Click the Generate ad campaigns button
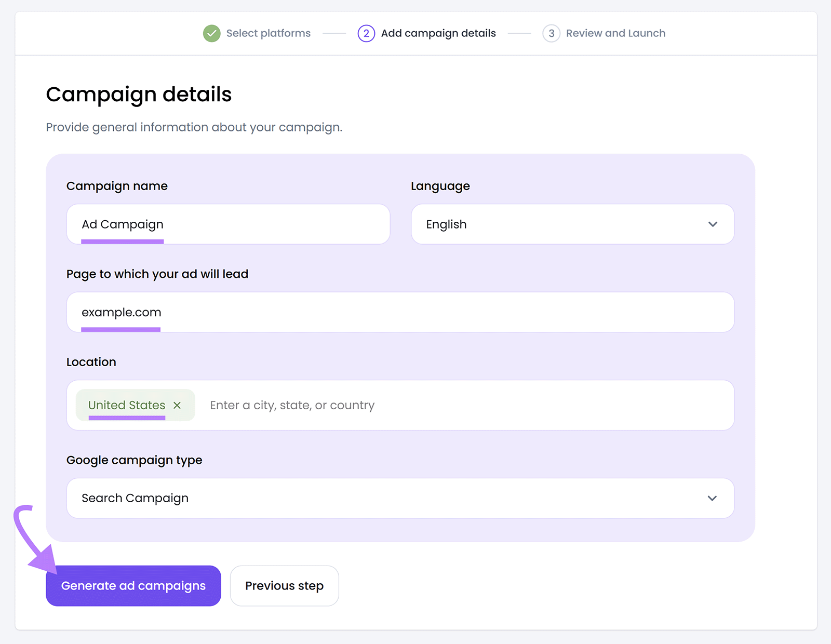Viewport: 831px width, 644px height. pos(133,585)
